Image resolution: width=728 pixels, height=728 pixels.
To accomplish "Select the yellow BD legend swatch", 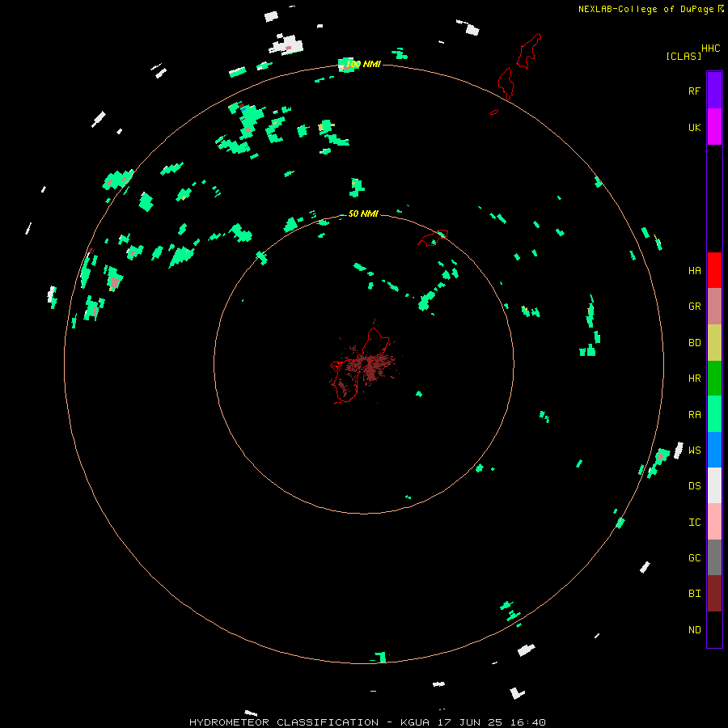I will click(x=714, y=342).
